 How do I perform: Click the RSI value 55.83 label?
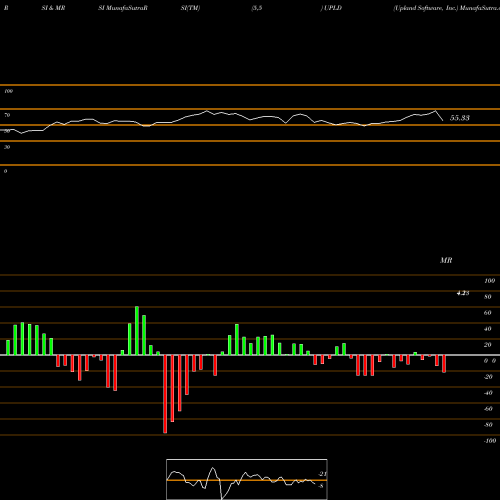tap(460, 118)
